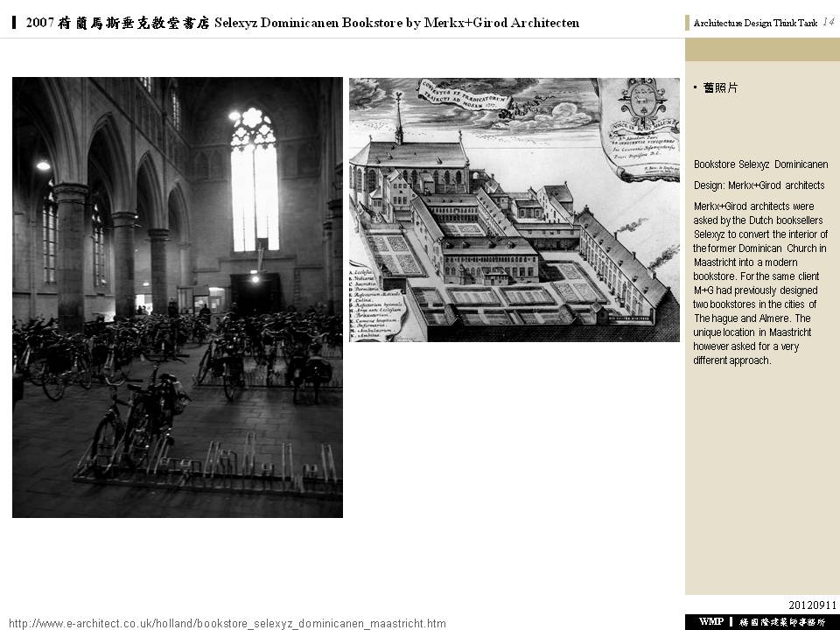Click the date stamp 20120911
Screen dimensions: 840x630
812,605
